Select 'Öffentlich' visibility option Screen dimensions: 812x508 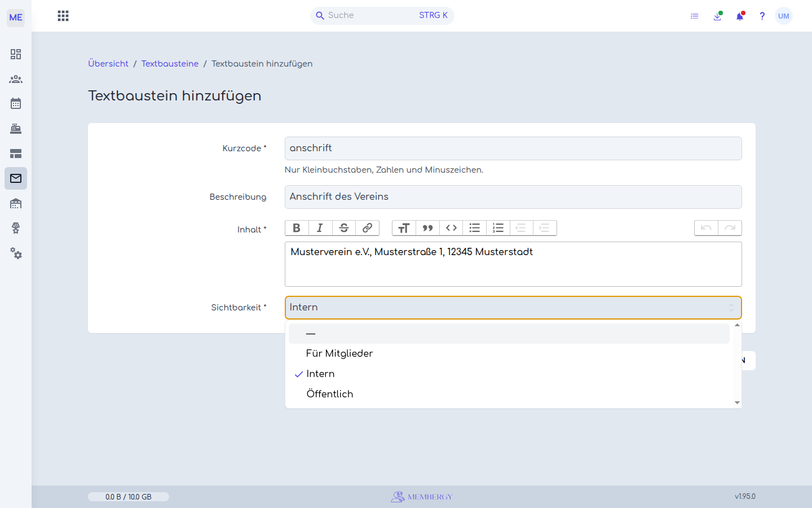(x=509, y=395)
